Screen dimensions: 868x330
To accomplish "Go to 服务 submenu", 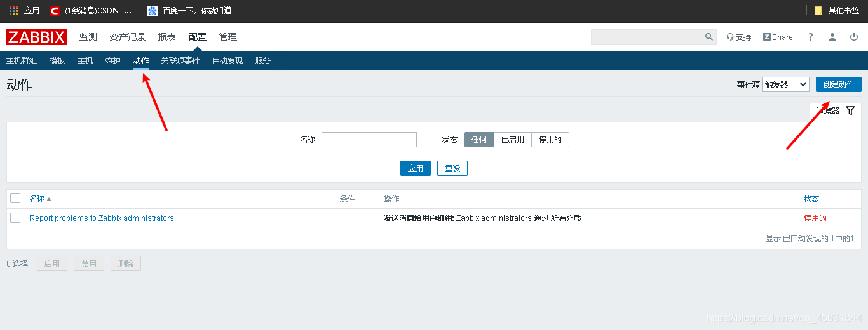I will tap(263, 61).
